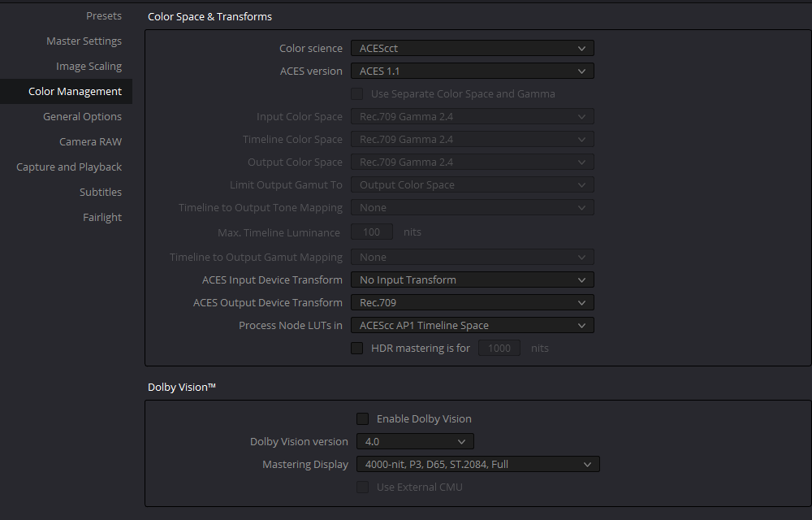
Task: Open the Color science dropdown
Action: pos(473,48)
